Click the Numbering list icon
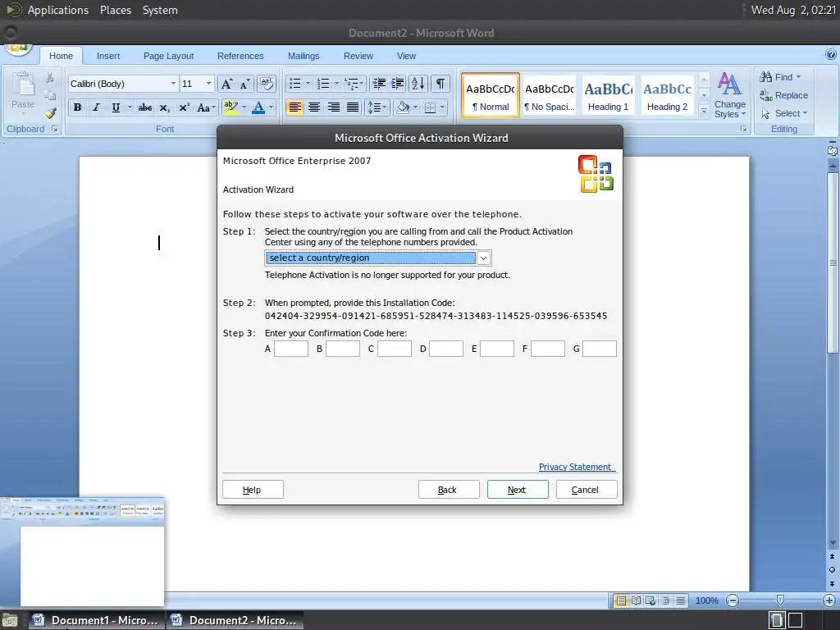This screenshot has width=840, height=630. tap(323, 84)
